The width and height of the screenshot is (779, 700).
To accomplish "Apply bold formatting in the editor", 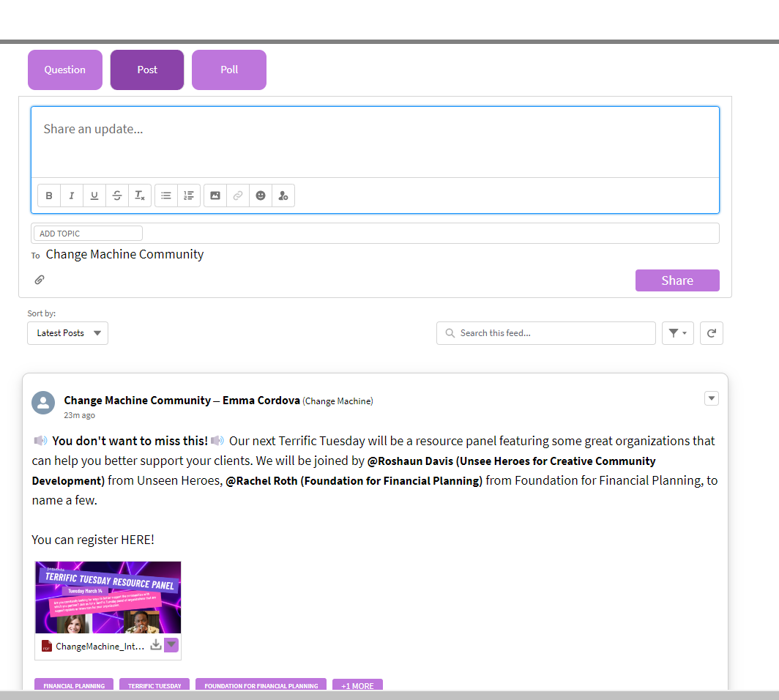I will (x=49, y=196).
